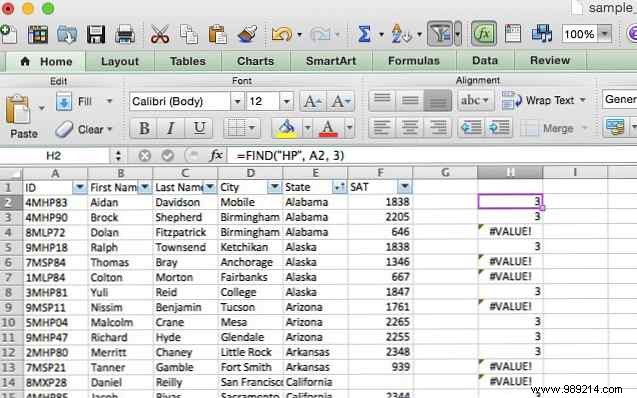Click the Sort A-Z icon
Image resolution: width=637 pixels, height=398 pixels.
coord(401,34)
